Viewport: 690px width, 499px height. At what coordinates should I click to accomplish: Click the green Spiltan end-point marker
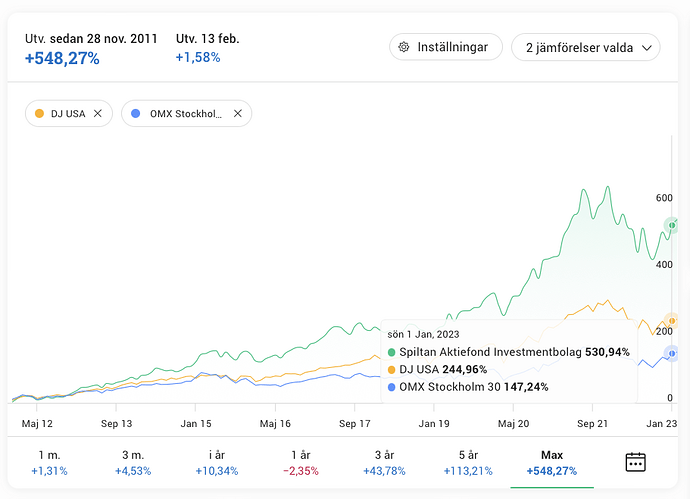pyautogui.click(x=672, y=225)
